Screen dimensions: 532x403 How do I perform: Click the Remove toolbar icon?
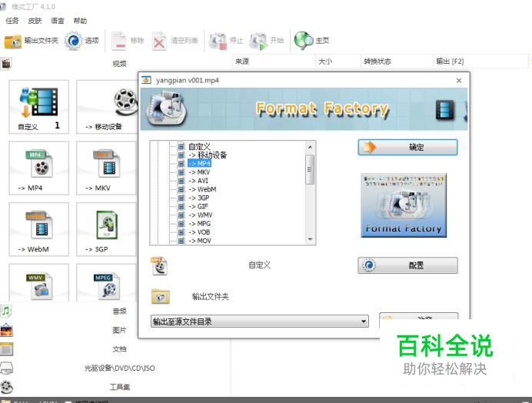(x=119, y=41)
